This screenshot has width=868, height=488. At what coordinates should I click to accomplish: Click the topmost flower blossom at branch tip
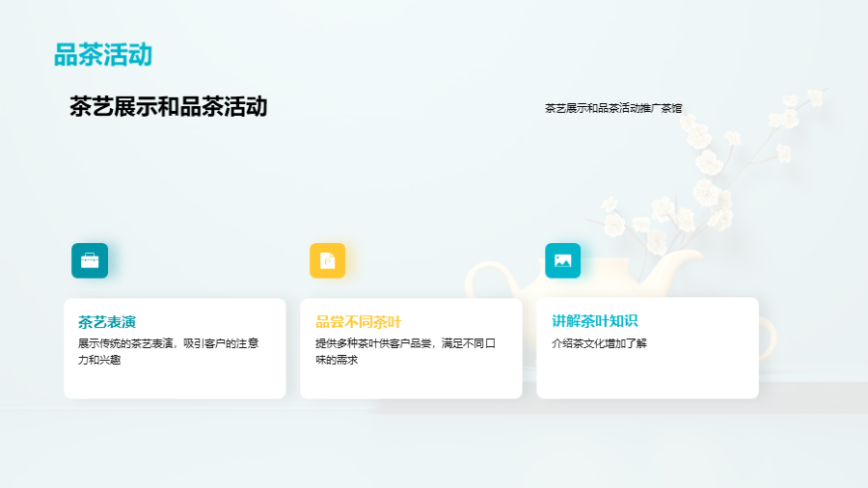pyautogui.click(x=816, y=96)
